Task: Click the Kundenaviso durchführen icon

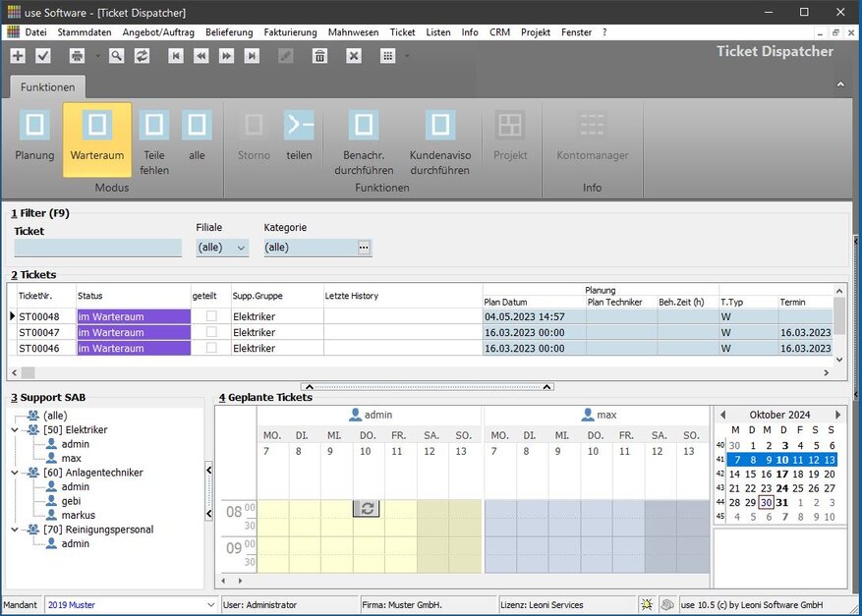Action: pyautogui.click(x=439, y=126)
